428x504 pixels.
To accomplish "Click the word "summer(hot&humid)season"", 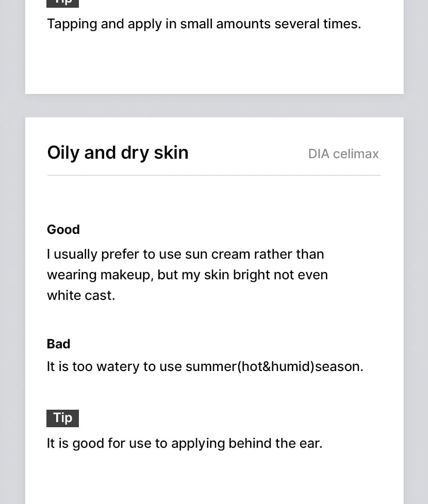I will pos(274,366).
